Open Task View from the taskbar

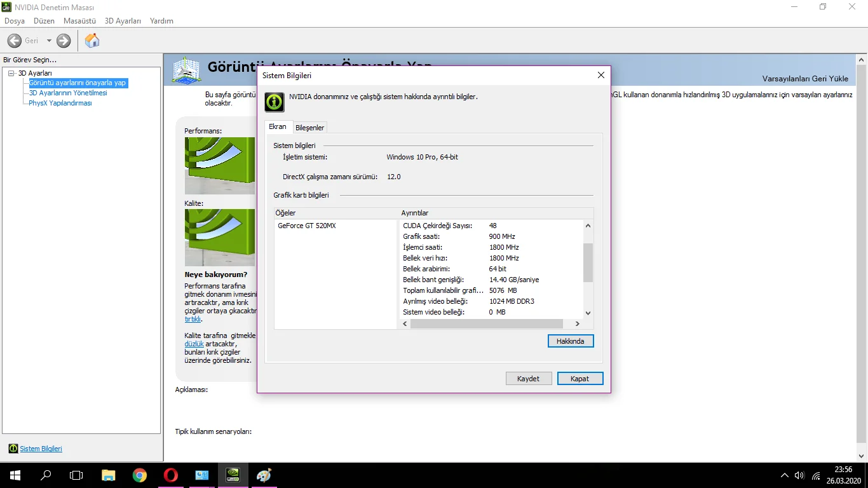click(x=76, y=475)
